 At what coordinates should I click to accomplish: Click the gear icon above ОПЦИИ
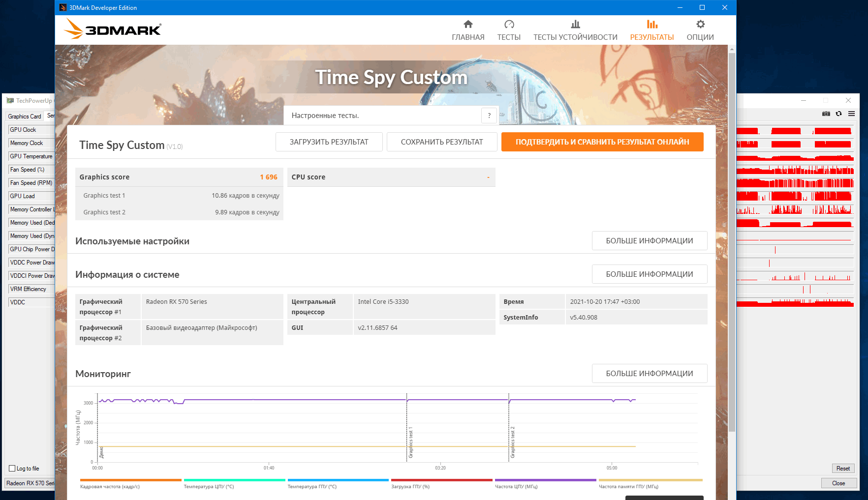pyautogui.click(x=700, y=24)
